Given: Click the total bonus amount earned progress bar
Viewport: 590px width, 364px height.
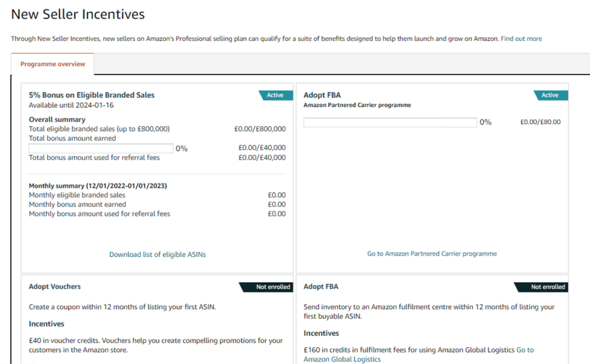Looking at the screenshot, I should (101, 149).
